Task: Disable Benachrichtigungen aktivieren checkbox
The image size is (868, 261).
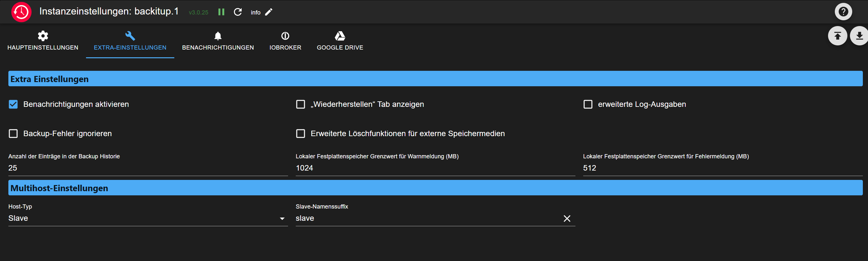Action: coord(13,104)
